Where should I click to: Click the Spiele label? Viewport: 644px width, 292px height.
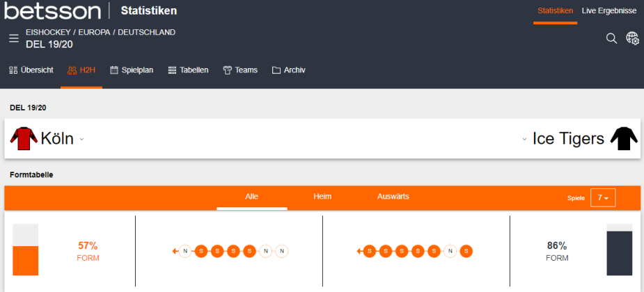click(576, 198)
